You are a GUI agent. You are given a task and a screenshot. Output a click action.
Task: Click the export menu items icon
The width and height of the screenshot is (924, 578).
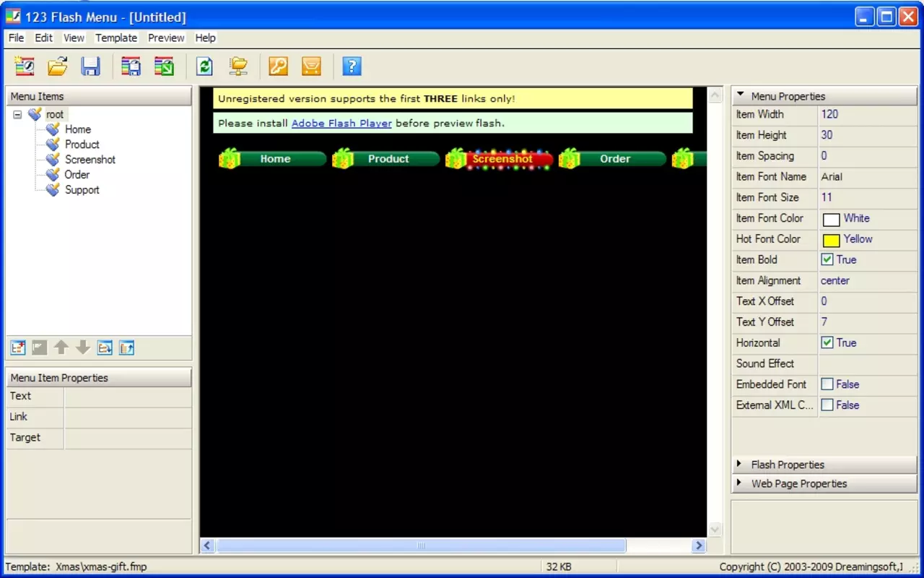(x=126, y=348)
